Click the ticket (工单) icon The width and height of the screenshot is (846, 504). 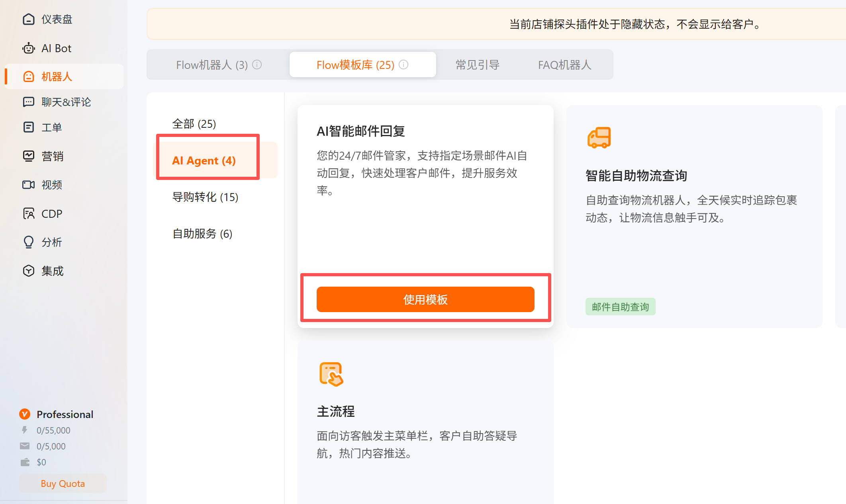[x=28, y=127]
